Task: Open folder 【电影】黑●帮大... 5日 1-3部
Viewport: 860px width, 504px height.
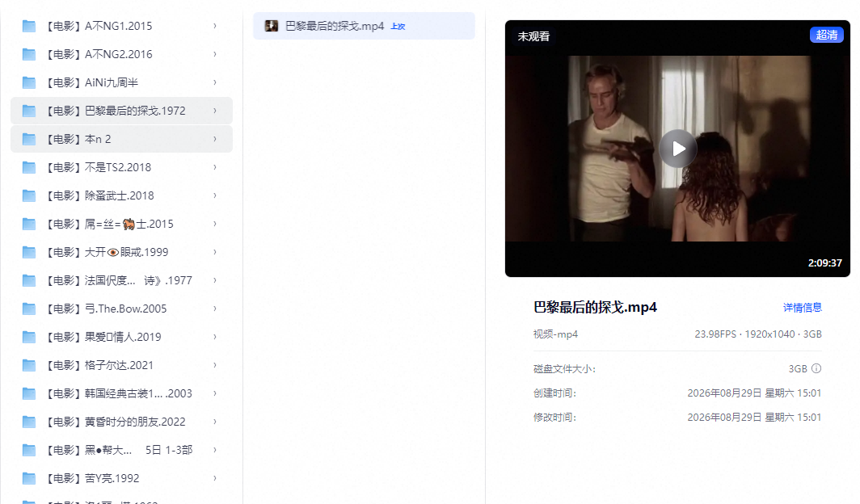Action: [x=122, y=451]
